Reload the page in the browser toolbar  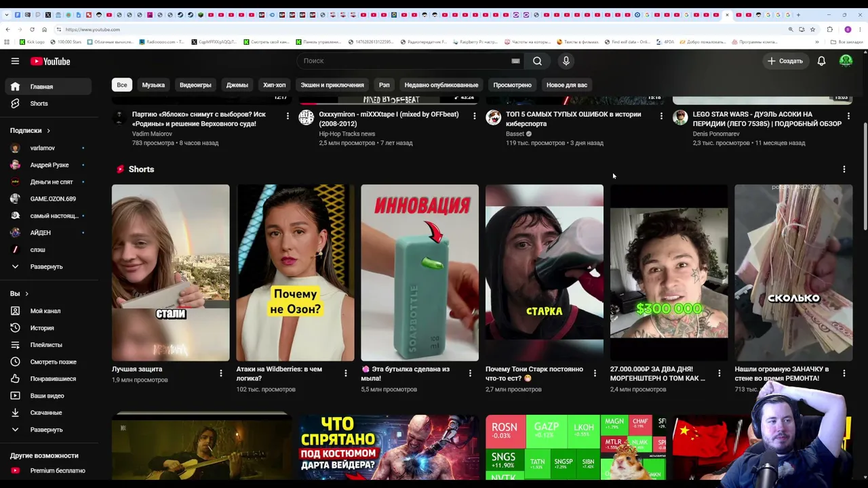point(32,30)
